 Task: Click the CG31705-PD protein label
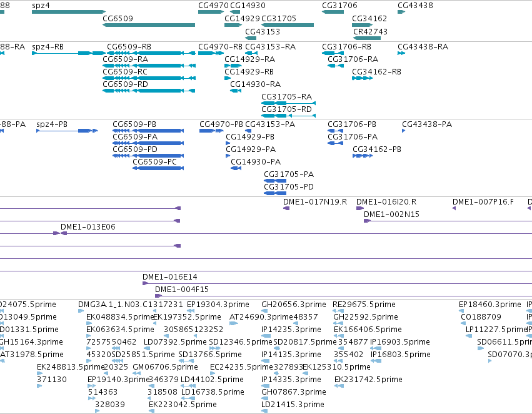289,187
